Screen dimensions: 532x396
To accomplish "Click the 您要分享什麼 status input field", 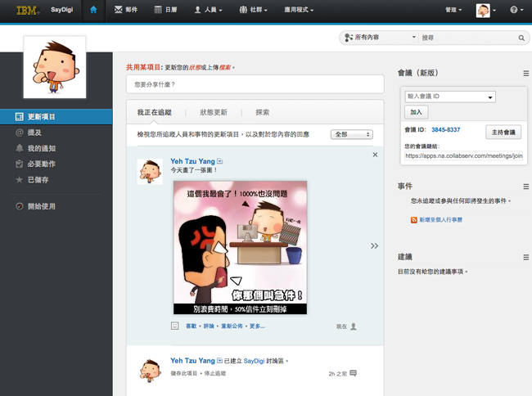I will [x=255, y=84].
